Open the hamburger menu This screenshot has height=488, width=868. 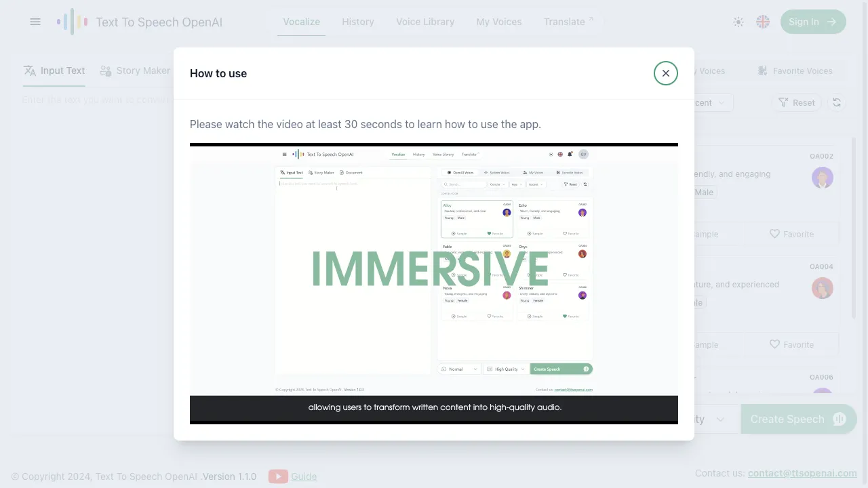(x=35, y=22)
